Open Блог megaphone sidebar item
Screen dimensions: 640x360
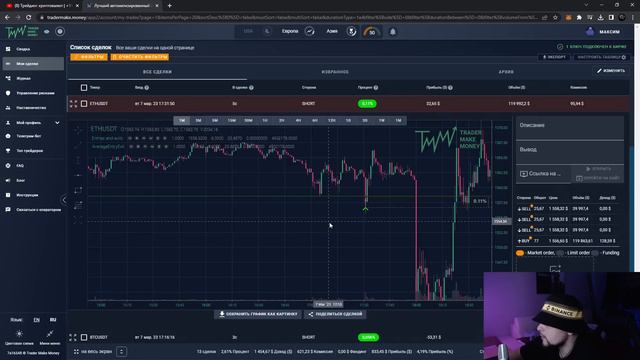coord(33,180)
